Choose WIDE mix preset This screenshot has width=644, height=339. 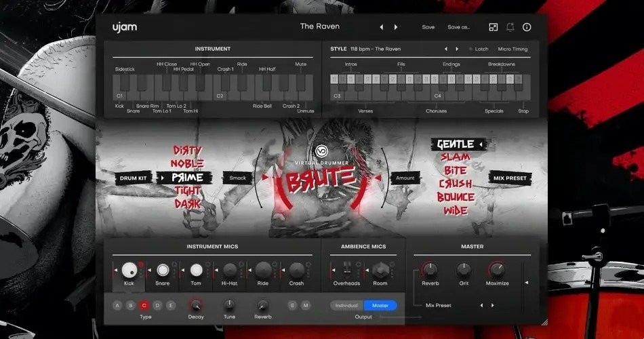pos(456,211)
